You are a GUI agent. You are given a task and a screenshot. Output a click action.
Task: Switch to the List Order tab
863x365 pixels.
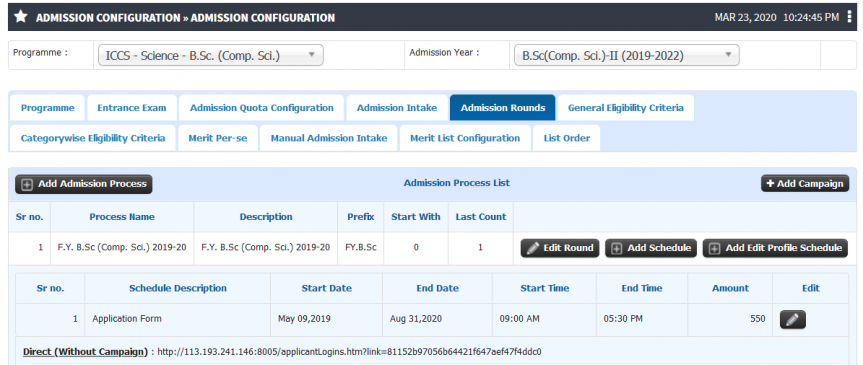click(566, 138)
